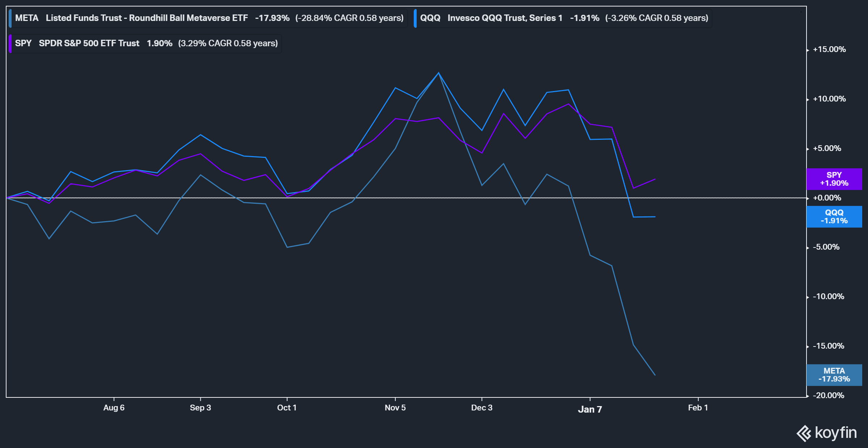Click the -10.00% axis label
The width and height of the screenshot is (868, 448).
(x=829, y=297)
